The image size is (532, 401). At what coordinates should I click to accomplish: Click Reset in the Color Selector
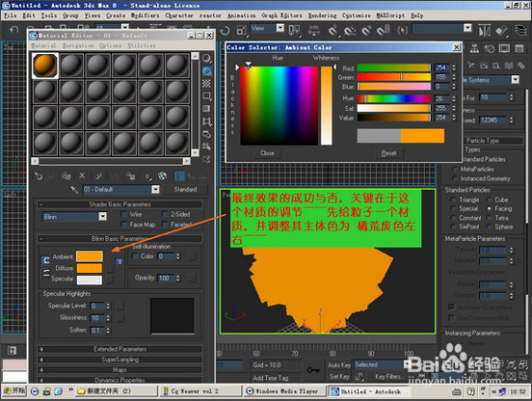click(388, 153)
